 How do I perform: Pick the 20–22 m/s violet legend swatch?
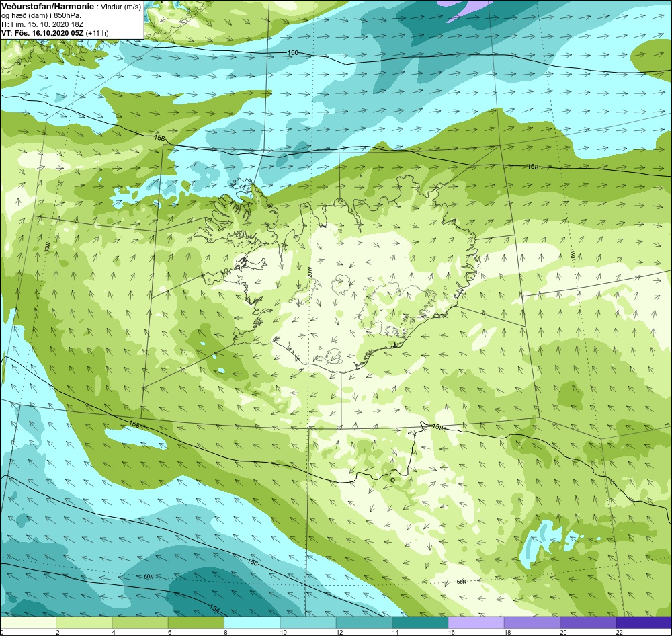point(588,622)
